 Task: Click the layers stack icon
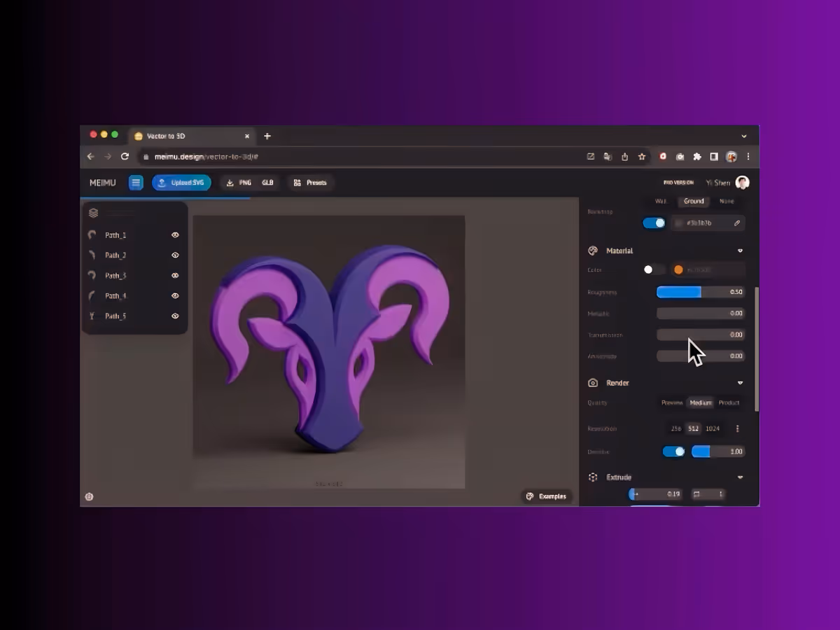(94, 213)
